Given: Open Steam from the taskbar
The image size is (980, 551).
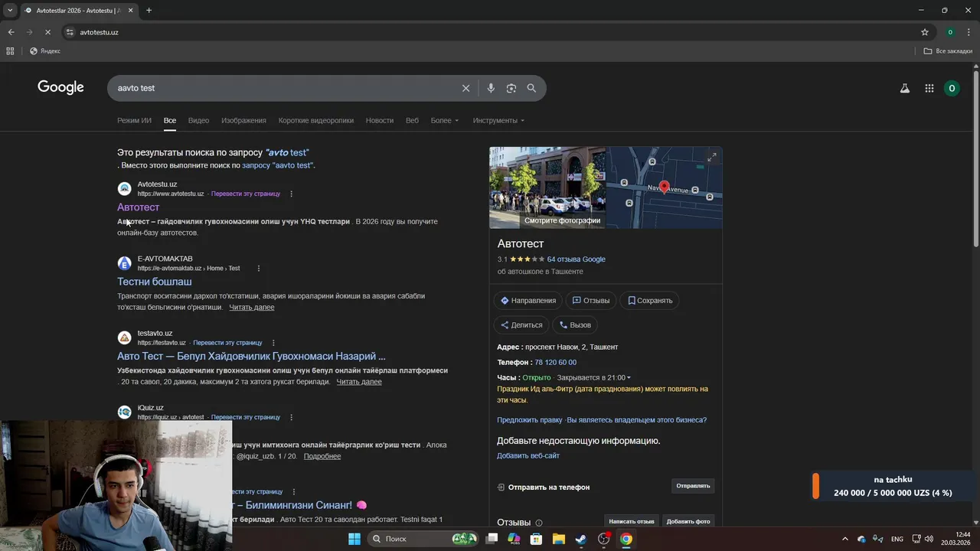Looking at the screenshot, I should [x=581, y=539].
